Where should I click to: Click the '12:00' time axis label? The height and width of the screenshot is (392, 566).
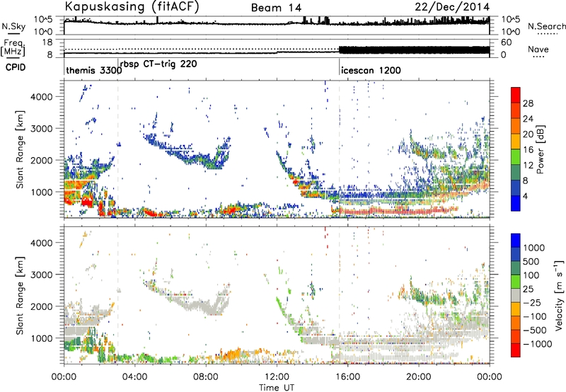[x=277, y=377]
